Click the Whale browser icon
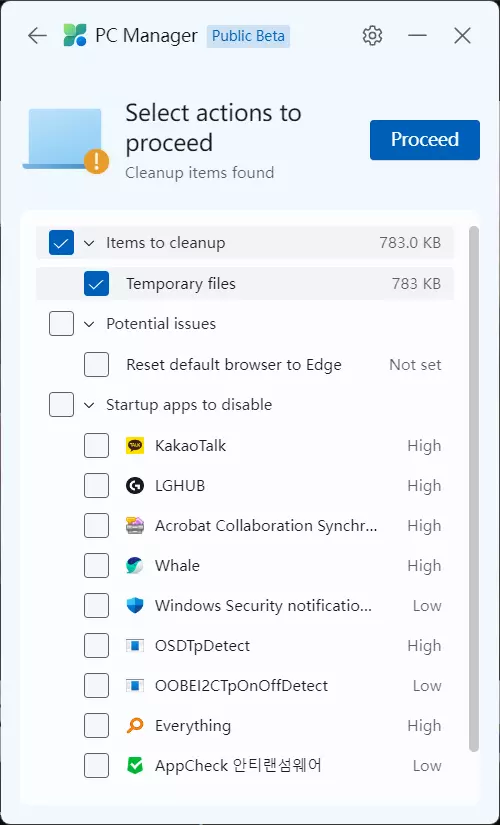The height and width of the screenshot is (825, 500). (135, 566)
